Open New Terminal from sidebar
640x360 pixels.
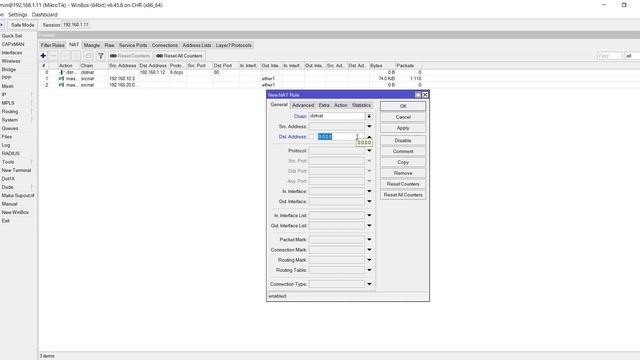[16, 170]
